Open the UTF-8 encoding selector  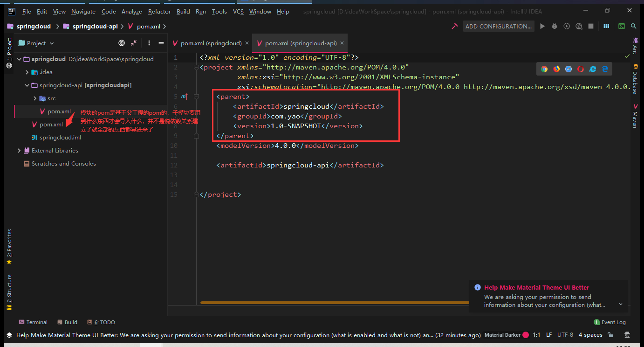click(565, 335)
